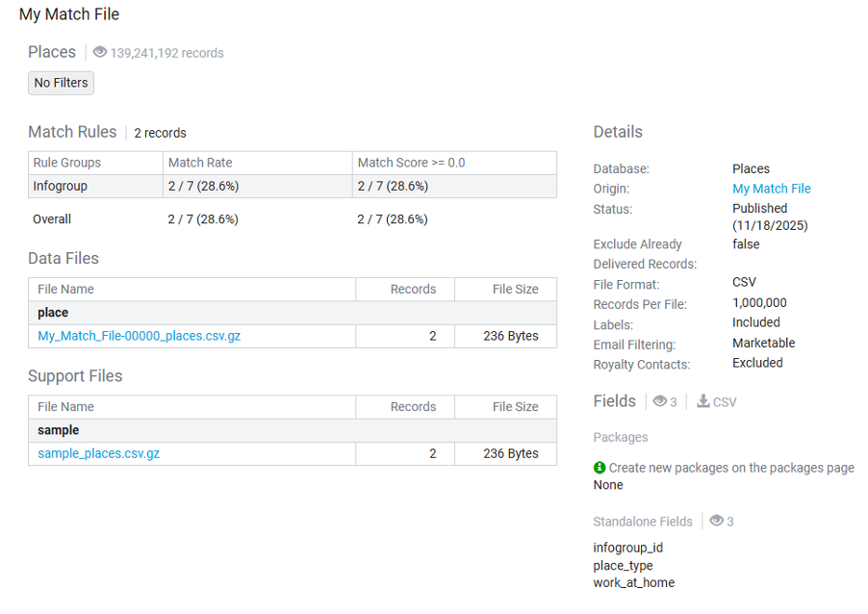Open the sample_places.csv.gz support file link
This screenshot has height=614, width=868.
tap(98, 453)
